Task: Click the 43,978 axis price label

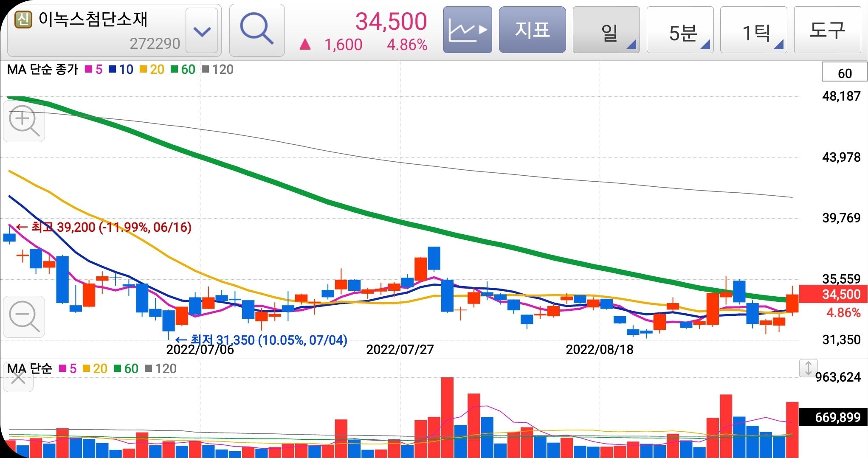Action: tap(841, 157)
